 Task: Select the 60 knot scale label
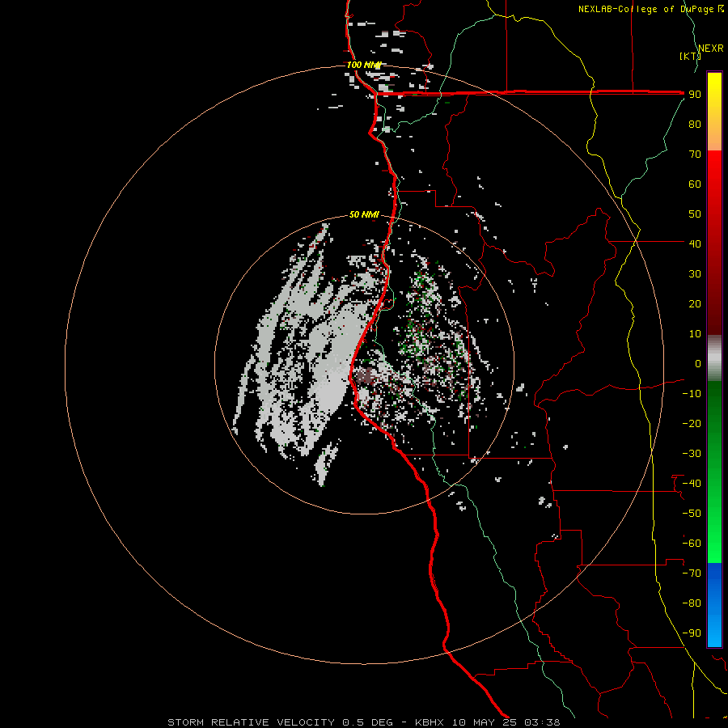695,184
